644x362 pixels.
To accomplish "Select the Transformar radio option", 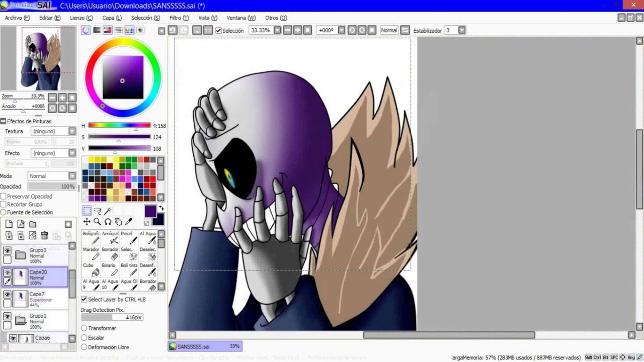I will (x=84, y=328).
